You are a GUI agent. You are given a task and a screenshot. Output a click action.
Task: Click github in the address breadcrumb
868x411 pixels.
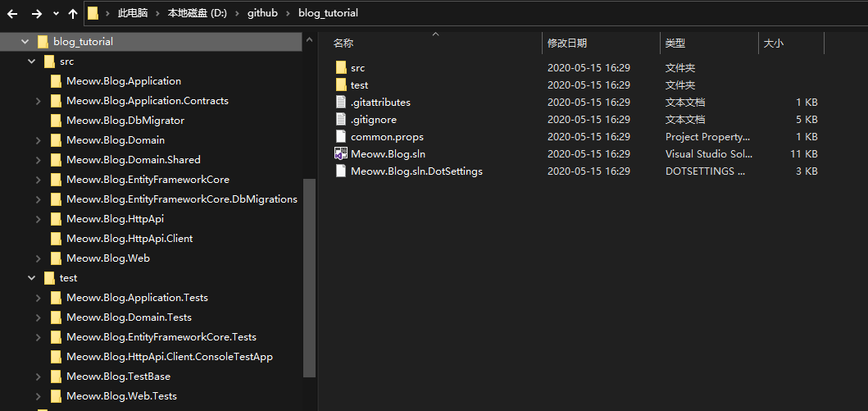coord(262,13)
